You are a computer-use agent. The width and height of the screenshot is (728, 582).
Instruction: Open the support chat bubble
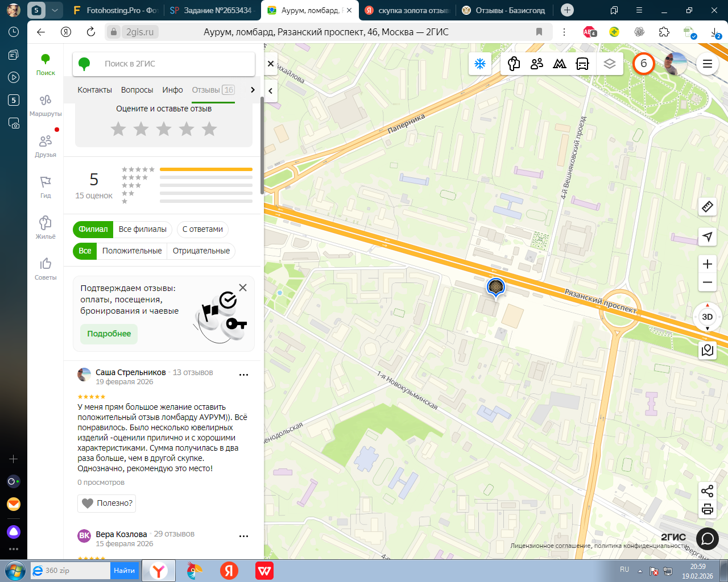(708, 538)
